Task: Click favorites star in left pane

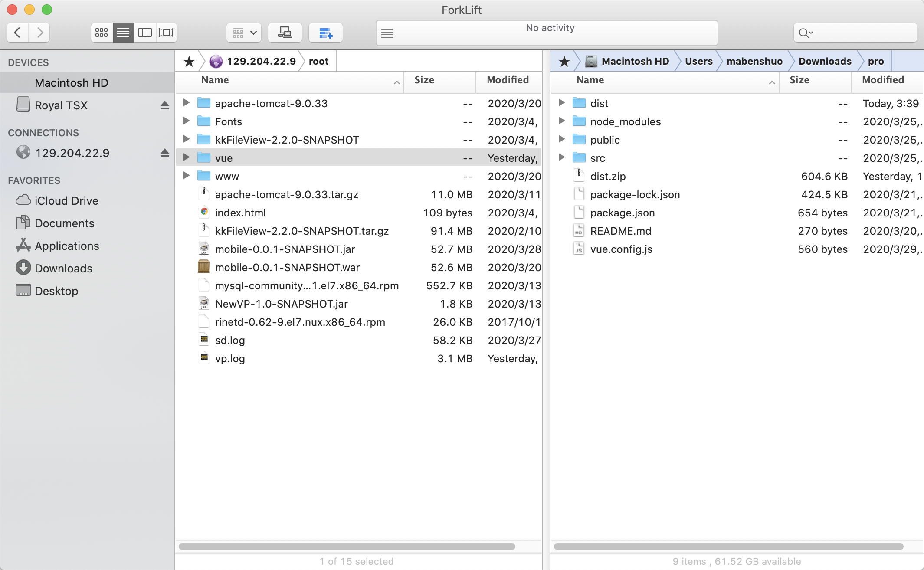Action: (x=189, y=62)
